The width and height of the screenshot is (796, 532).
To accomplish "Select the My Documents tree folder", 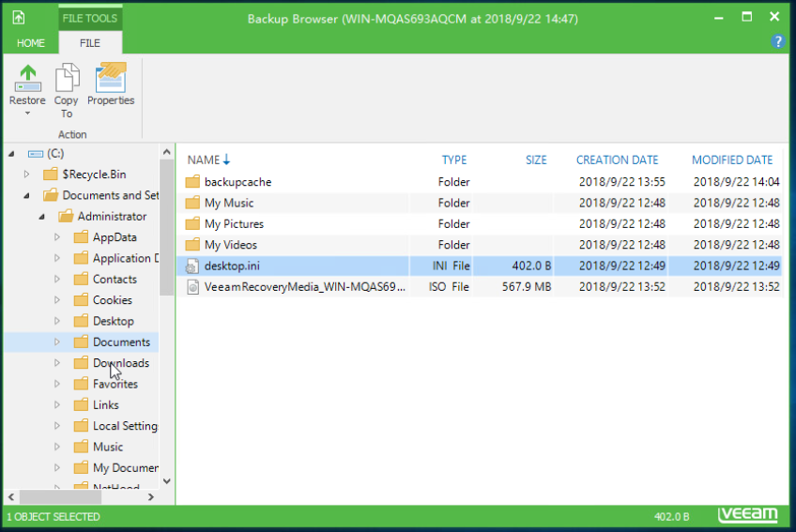I will pyautogui.click(x=126, y=467).
